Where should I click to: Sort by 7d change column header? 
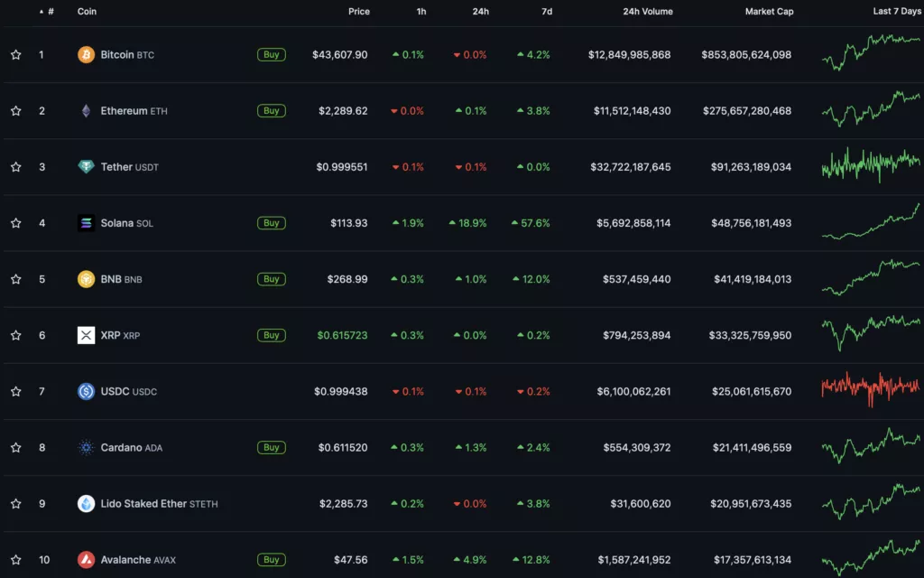click(546, 12)
